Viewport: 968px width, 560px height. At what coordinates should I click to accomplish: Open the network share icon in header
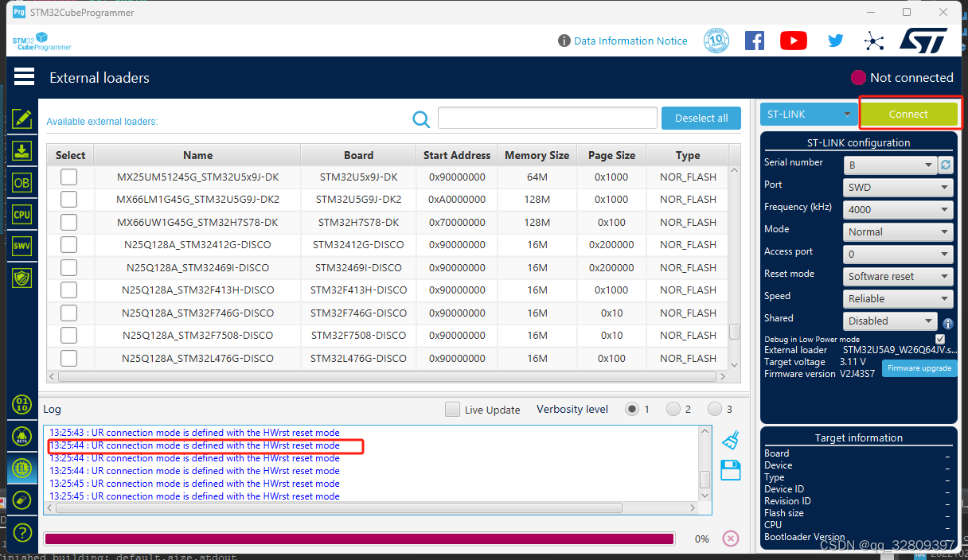pos(874,41)
